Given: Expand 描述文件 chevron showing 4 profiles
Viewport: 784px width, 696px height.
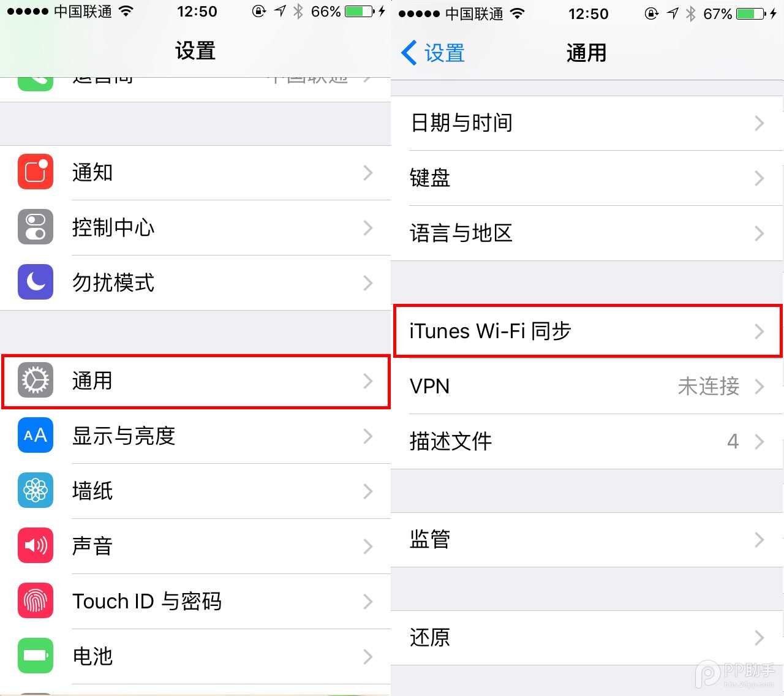Looking at the screenshot, I should (x=759, y=442).
